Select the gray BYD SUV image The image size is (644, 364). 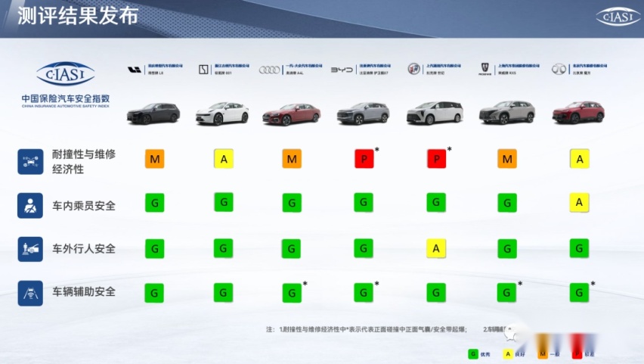tap(363, 114)
